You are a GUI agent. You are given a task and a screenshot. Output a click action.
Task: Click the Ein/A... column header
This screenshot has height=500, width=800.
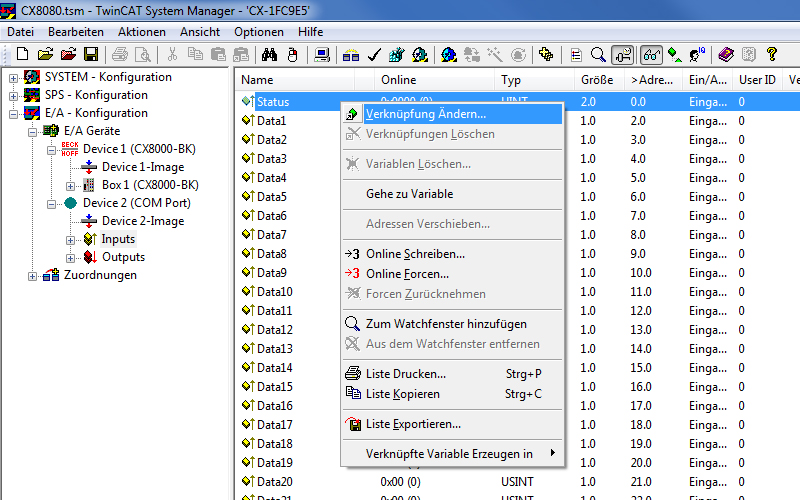pyautogui.click(x=708, y=80)
